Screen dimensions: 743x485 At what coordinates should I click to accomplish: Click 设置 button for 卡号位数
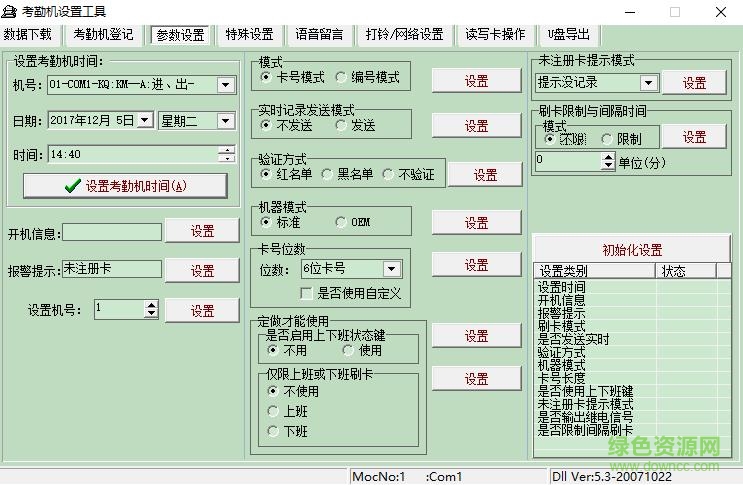pyautogui.click(x=476, y=265)
